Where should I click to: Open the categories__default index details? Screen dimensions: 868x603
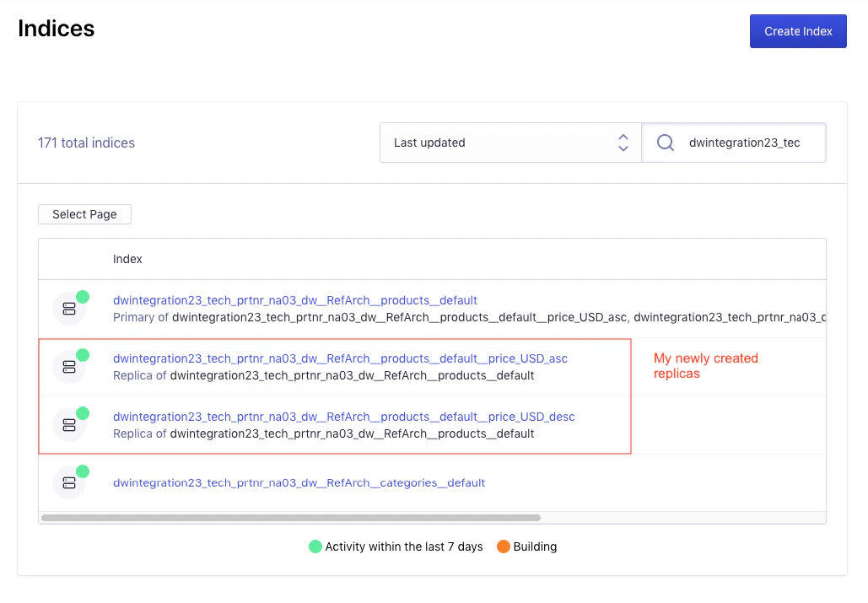point(299,482)
